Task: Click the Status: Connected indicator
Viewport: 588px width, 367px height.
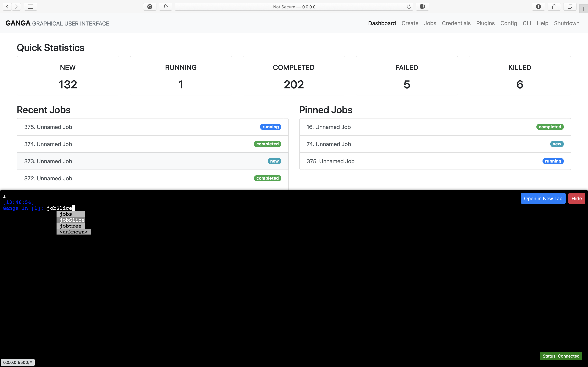Action: click(x=561, y=356)
